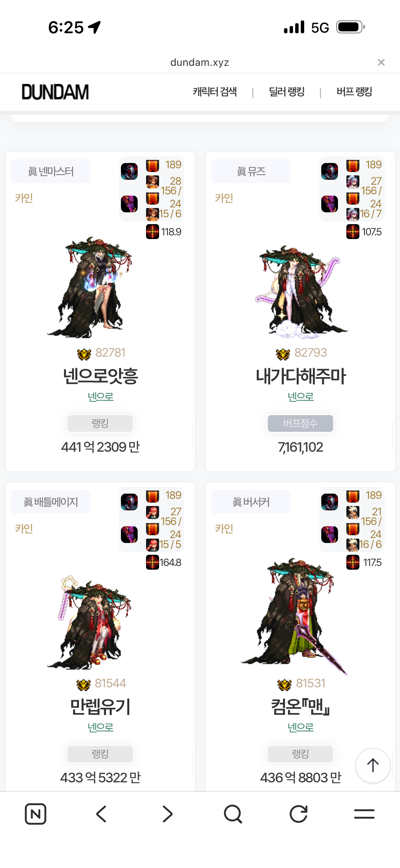Viewport: 400px width, 868px height.
Task: Open the 딜러 랭킹 menu
Action: [x=287, y=92]
